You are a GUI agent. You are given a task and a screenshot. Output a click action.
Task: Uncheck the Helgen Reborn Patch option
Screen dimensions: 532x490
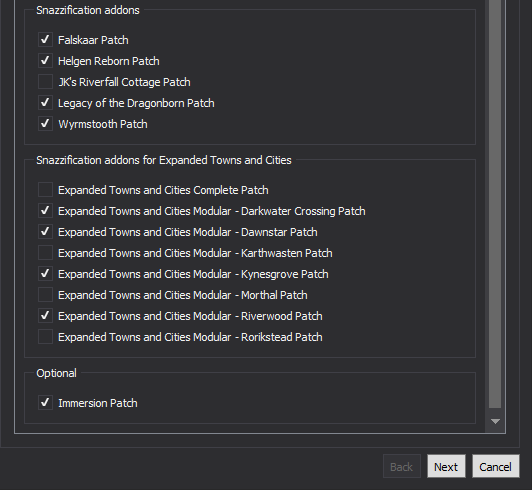point(45,61)
